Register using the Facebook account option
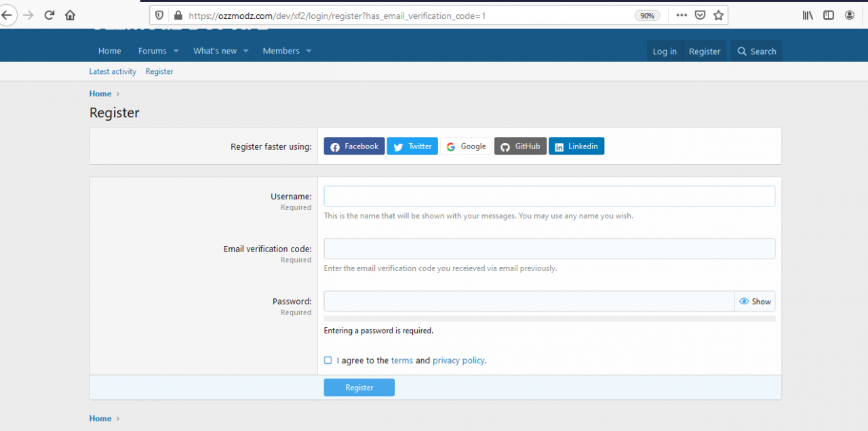868x431 pixels. coord(353,146)
